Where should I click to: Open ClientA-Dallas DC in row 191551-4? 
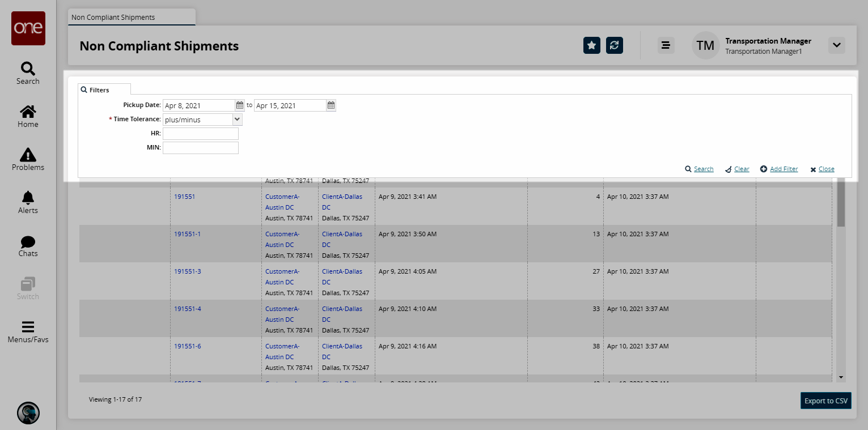342,314
